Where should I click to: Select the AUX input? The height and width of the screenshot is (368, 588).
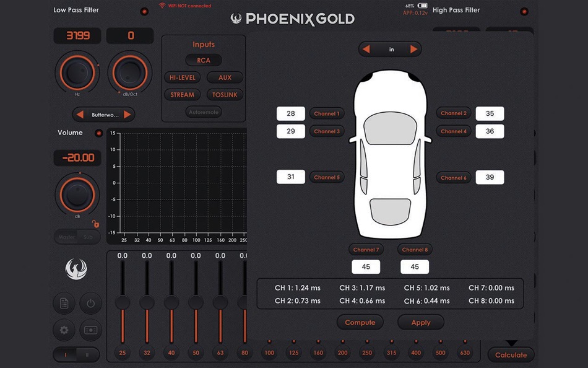pyautogui.click(x=225, y=77)
